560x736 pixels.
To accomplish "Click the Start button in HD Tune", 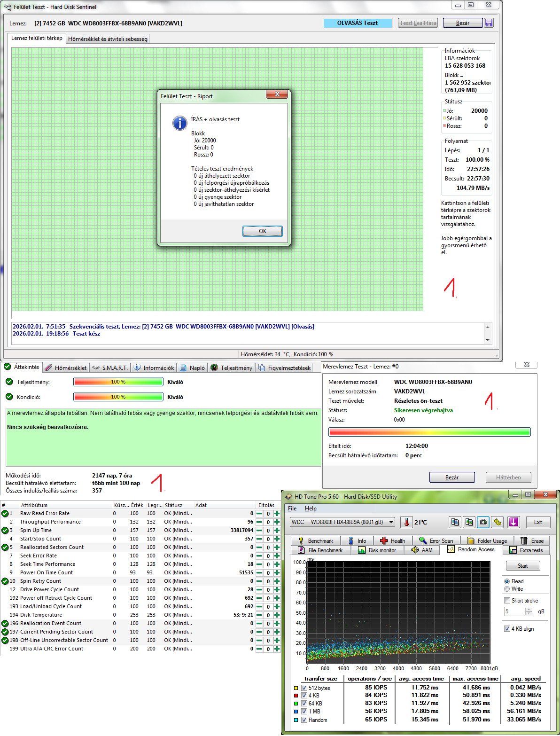I will [x=523, y=566].
